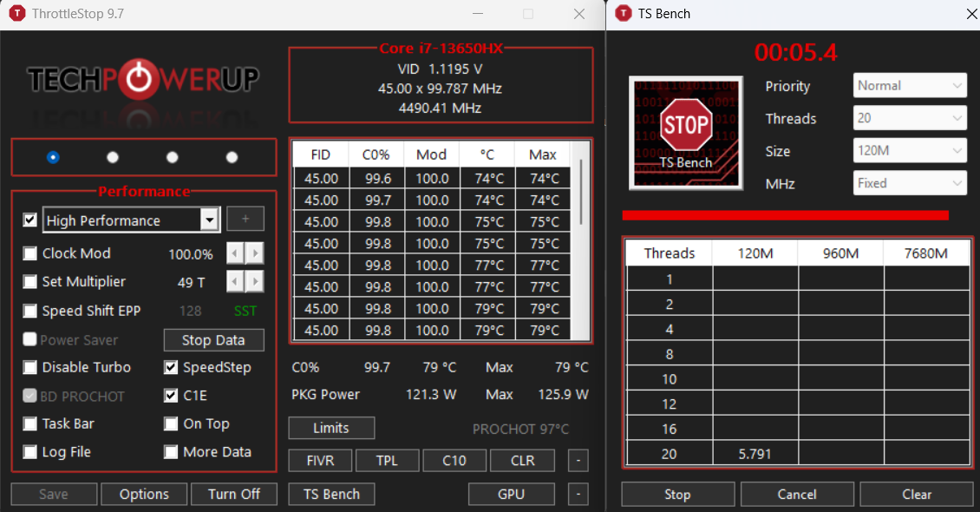Close the TS Bench window
This screenshot has height=512, width=980.
coord(972,13)
